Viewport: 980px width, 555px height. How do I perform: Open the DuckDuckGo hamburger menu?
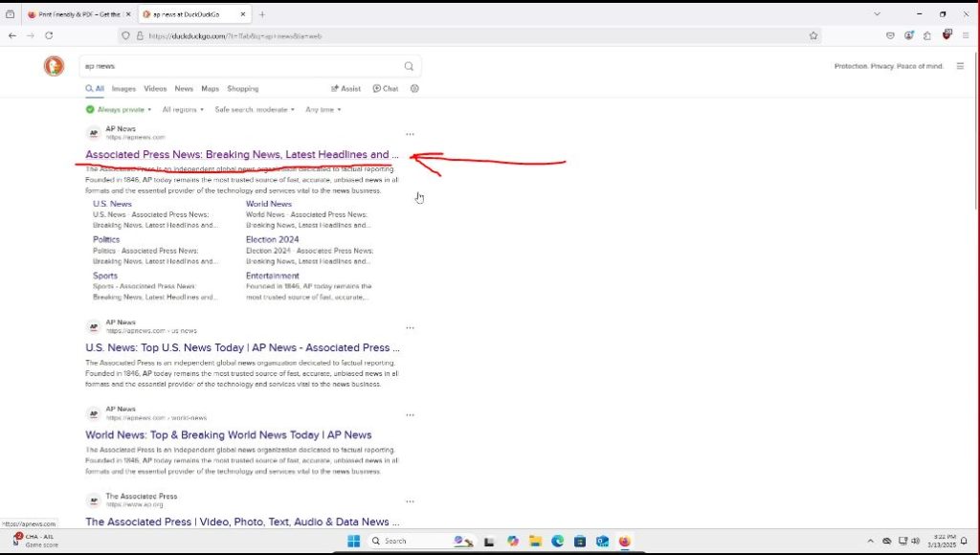tap(960, 66)
